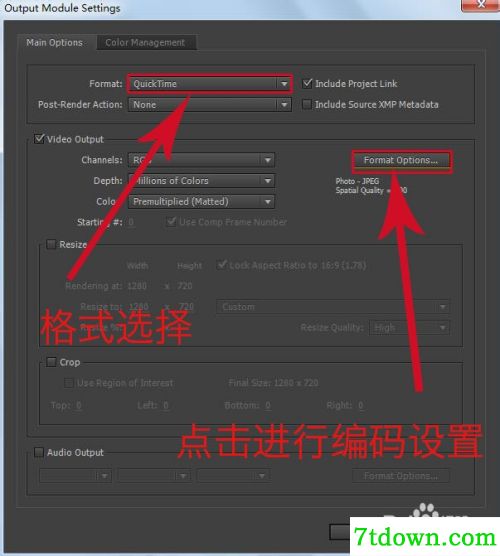The height and width of the screenshot is (556, 500).
Task: Open the third audio output dropdown
Action: pyautogui.click(x=233, y=476)
